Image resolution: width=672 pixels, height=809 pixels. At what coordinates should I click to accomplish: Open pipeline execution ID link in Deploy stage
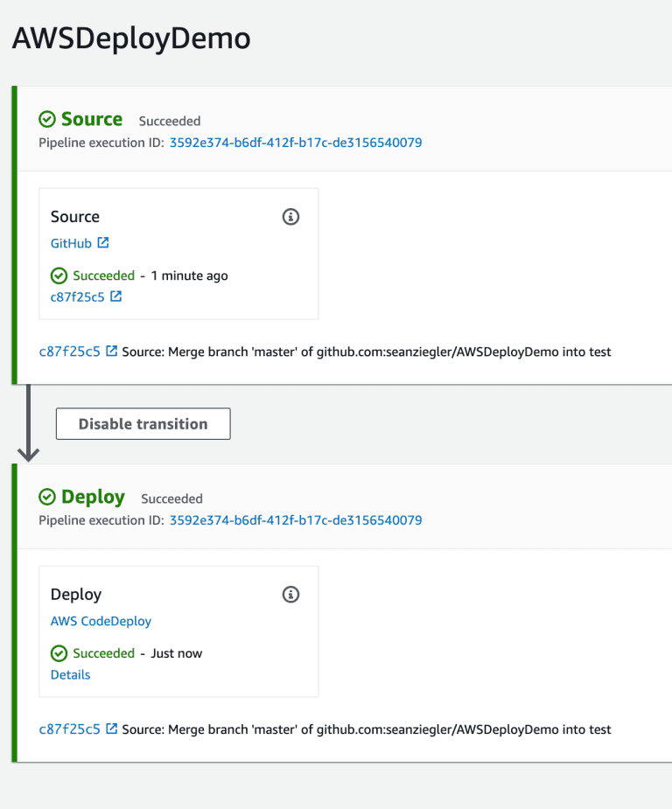296,520
